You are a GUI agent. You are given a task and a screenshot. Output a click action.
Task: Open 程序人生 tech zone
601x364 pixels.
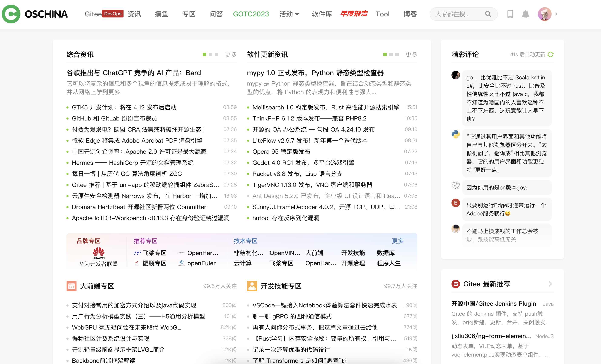388,263
